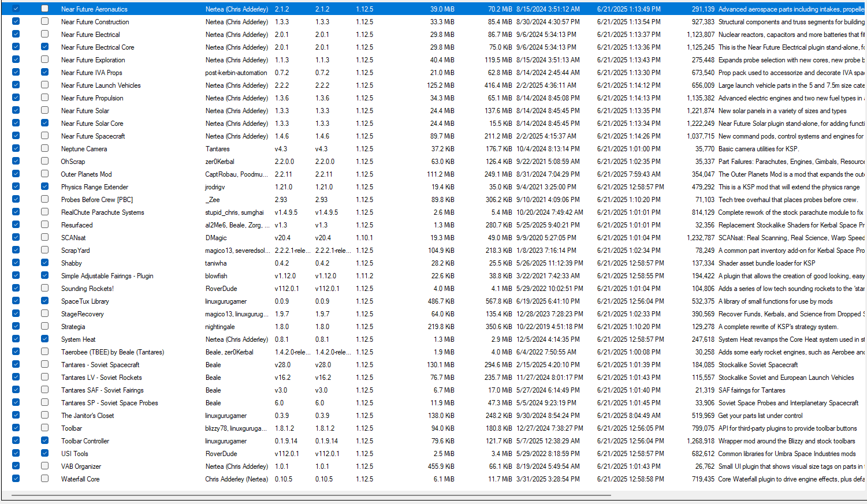This screenshot has width=867, height=504.
Task: Select author DMagic in the SCANsat row
Action: point(216,238)
